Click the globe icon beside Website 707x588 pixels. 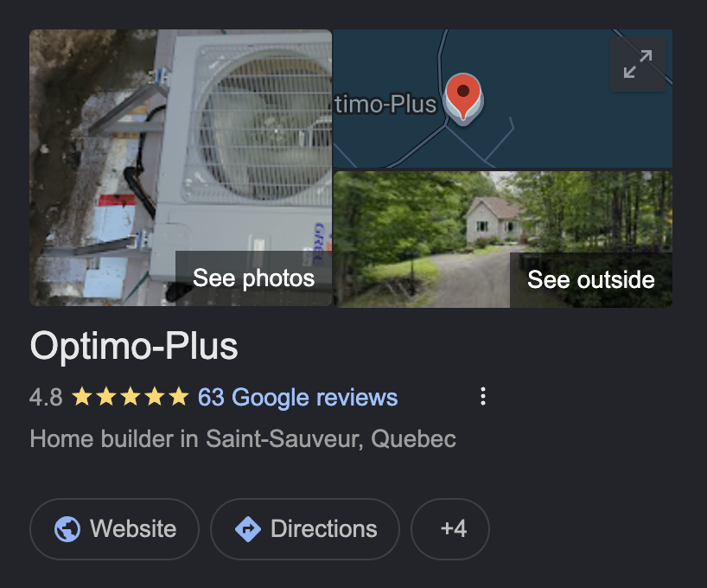point(67,529)
